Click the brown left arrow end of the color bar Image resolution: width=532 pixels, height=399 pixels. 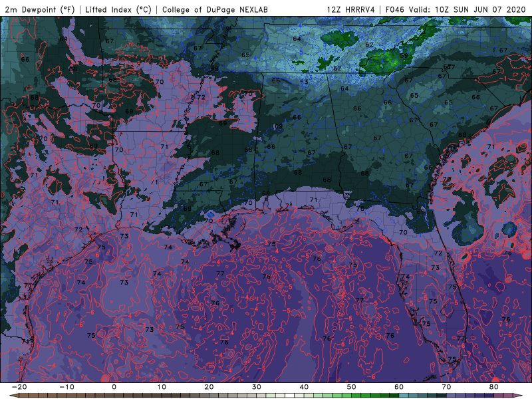coord(13,396)
